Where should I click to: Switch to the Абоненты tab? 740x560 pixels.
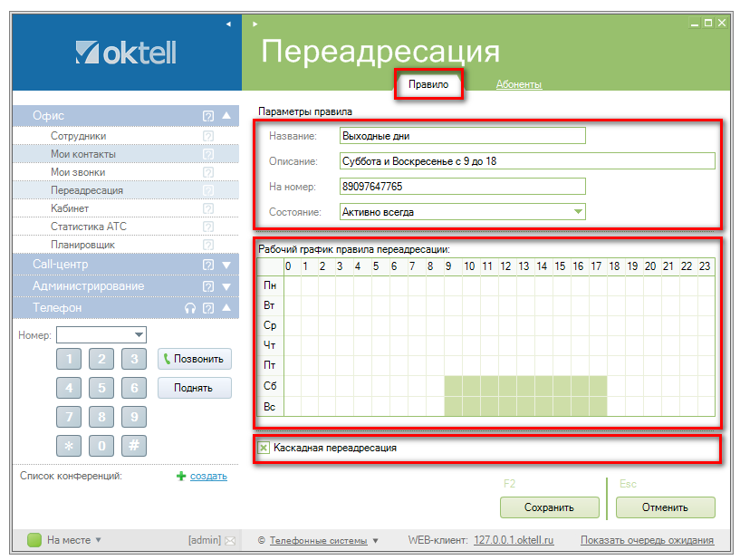coord(518,85)
